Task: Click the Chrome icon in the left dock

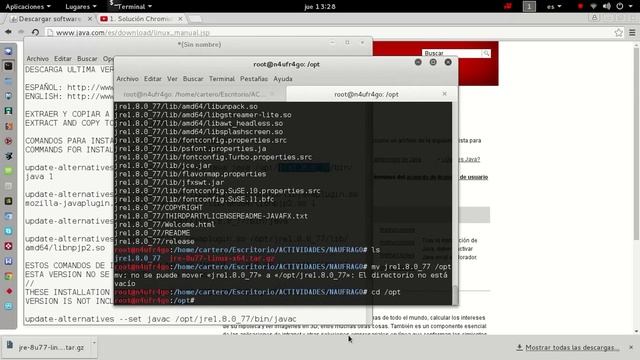Action: [9, 276]
